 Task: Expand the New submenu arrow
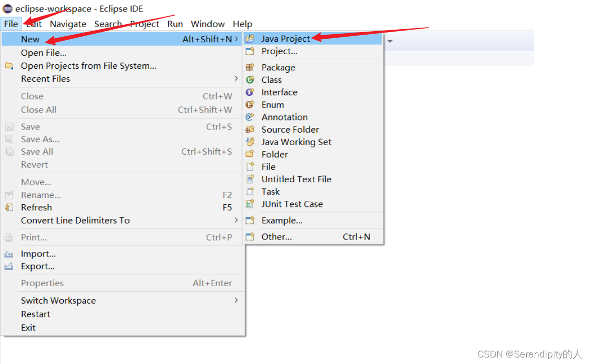point(236,39)
